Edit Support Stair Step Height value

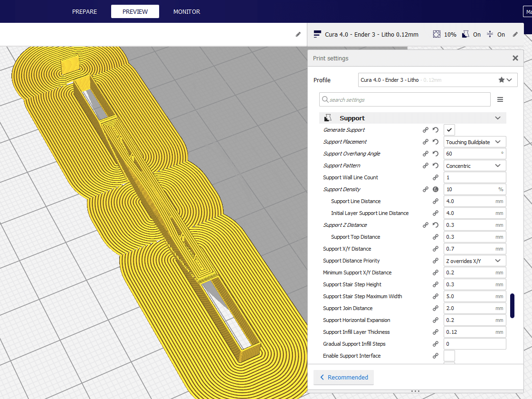[475, 284]
